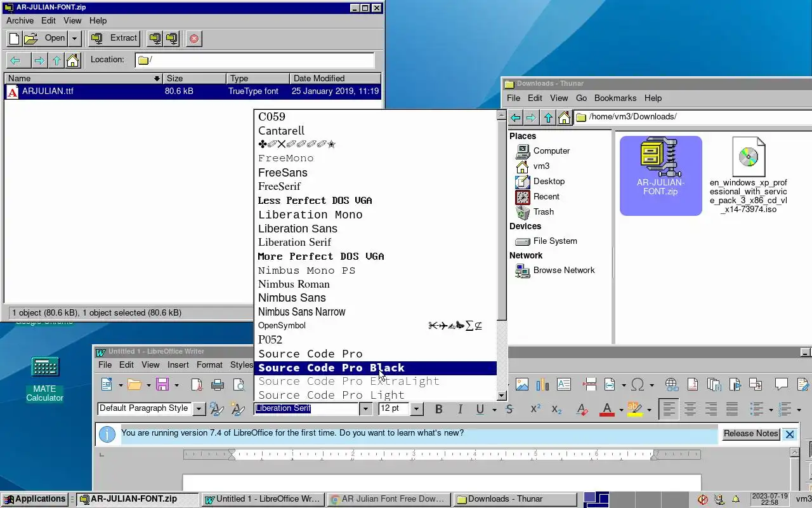The height and width of the screenshot is (508, 812).
Task: Toggle Bold formatting in Writer
Action: tap(438, 409)
